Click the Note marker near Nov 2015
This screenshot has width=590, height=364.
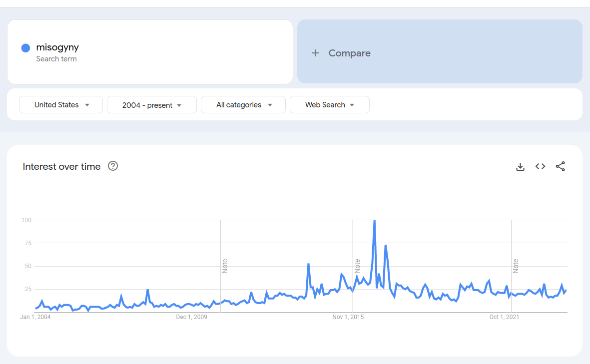[x=357, y=266]
